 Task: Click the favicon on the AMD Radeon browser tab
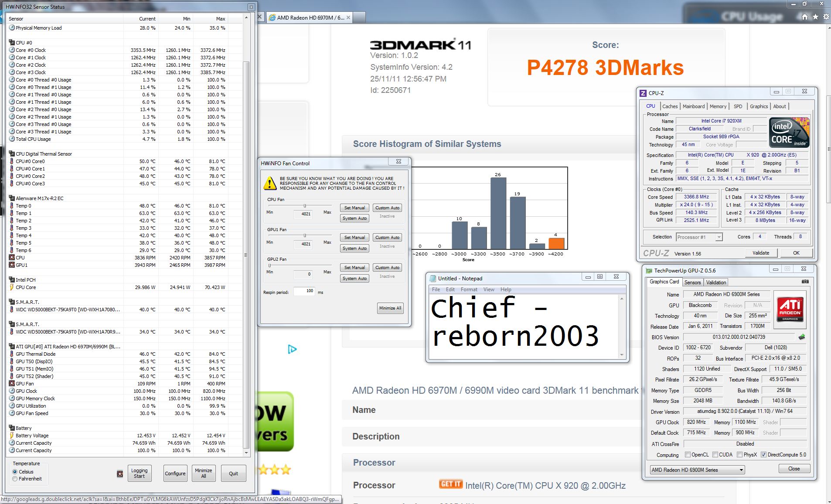tap(272, 18)
